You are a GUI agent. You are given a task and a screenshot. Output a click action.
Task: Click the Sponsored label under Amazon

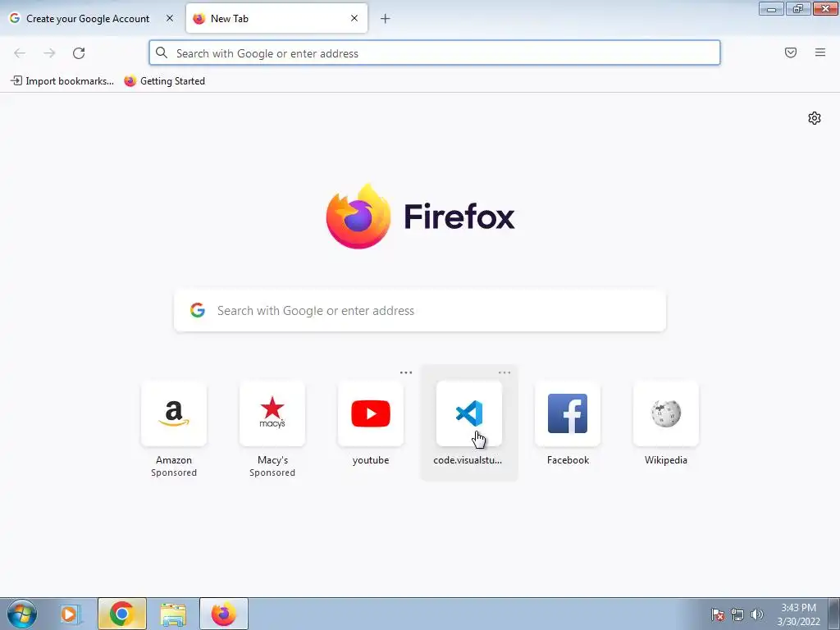174,472
